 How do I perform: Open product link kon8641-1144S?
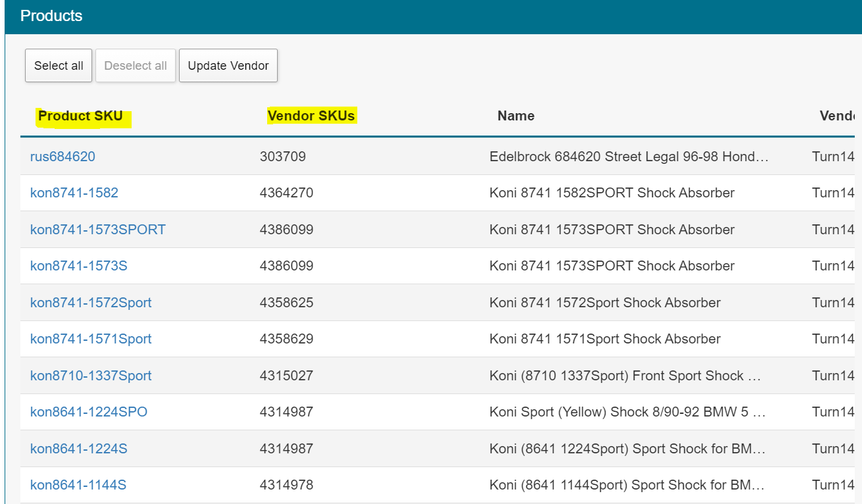pos(78,485)
